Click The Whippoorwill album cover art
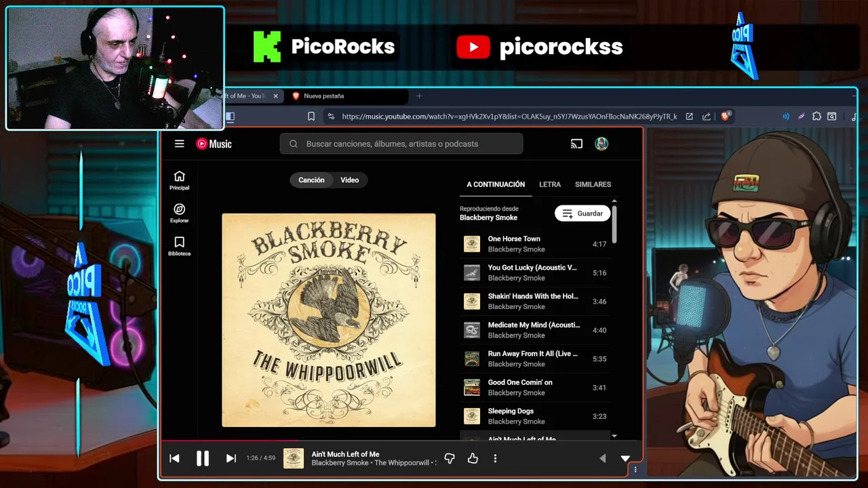Viewport: 868px width, 488px height. 329,320
